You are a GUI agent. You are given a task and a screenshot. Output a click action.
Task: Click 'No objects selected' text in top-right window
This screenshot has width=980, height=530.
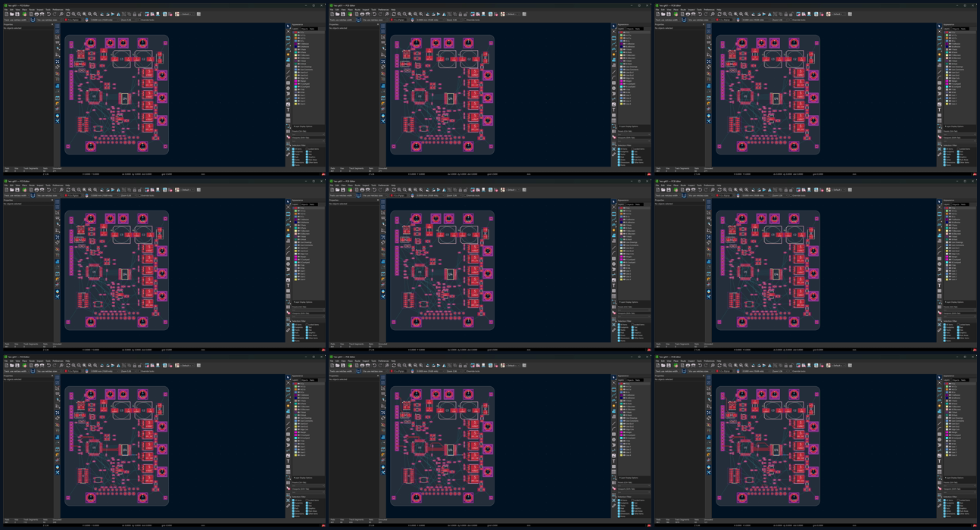[x=663, y=28]
